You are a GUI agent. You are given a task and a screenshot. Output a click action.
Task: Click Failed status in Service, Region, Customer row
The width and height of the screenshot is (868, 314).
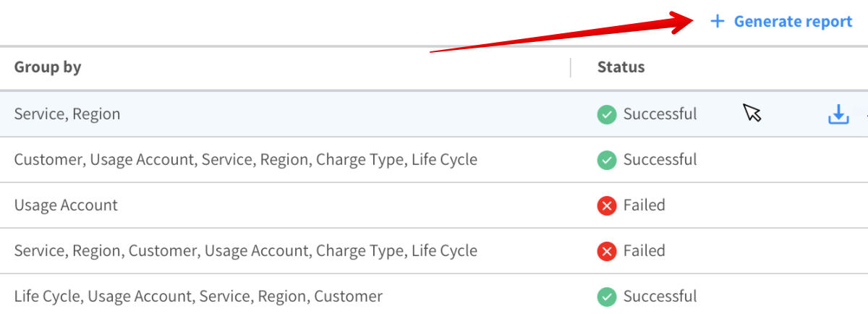644,251
